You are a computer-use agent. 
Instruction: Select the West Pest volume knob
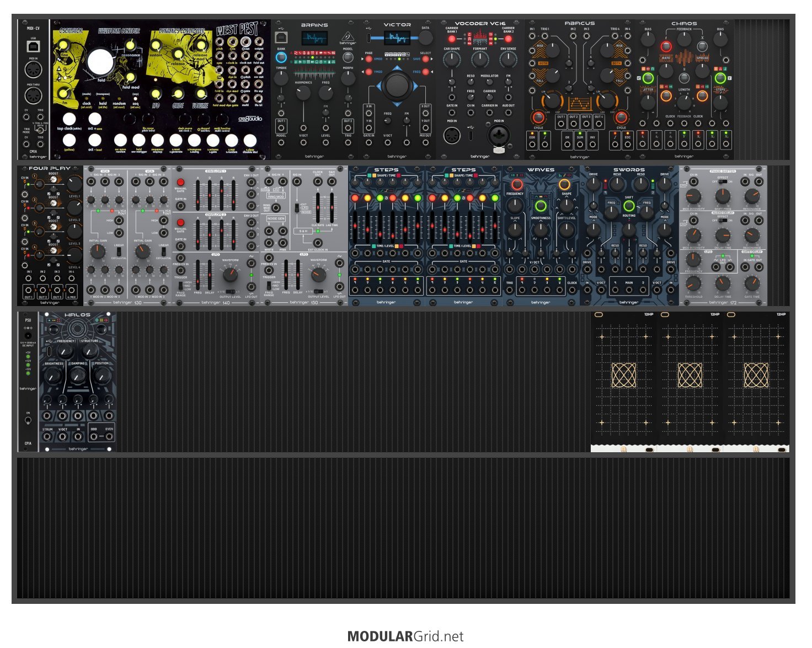[200, 94]
